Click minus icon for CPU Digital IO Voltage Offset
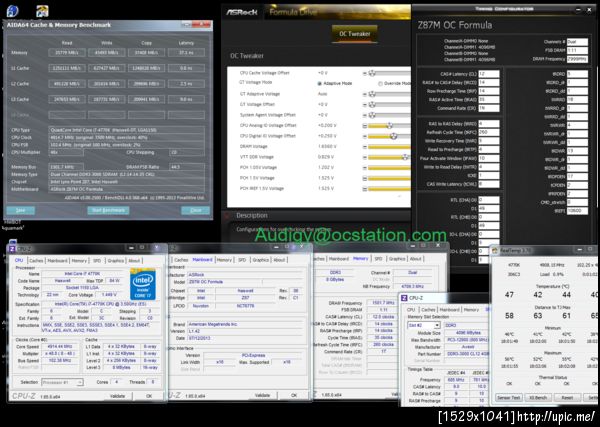Screen dimensions: 600x427 coord(365,136)
